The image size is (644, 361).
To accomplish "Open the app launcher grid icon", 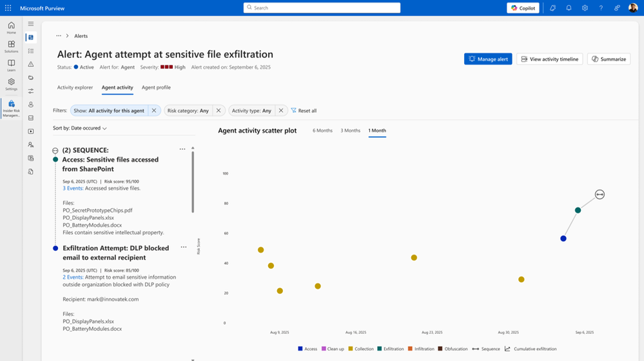I will (x=8, y=8).
